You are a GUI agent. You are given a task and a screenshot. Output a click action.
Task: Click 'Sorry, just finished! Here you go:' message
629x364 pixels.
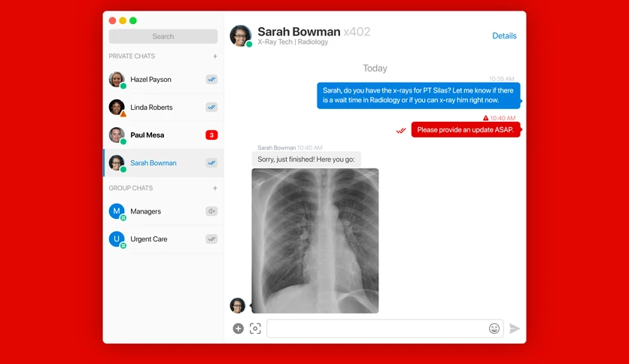[306, 159]
